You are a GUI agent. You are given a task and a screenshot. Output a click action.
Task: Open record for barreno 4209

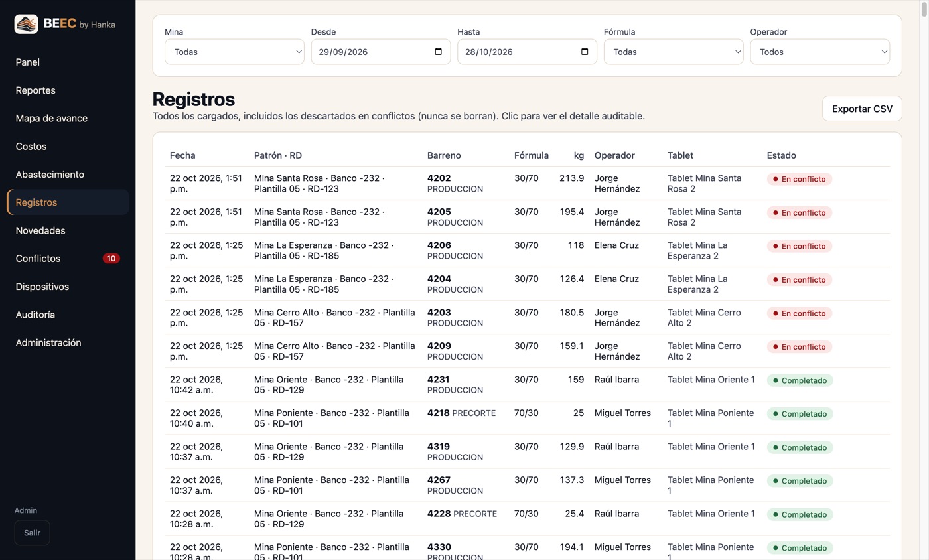(x=528, y=351)
